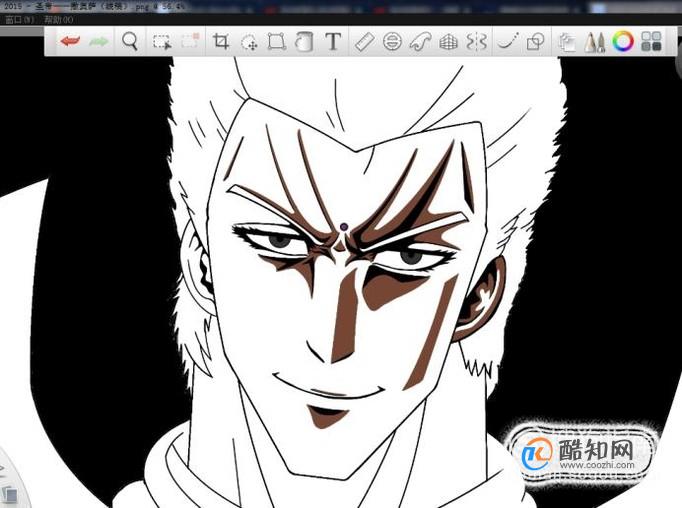Enable the French Curve guide
Screen dimensions: 682x508
(420, 42)
